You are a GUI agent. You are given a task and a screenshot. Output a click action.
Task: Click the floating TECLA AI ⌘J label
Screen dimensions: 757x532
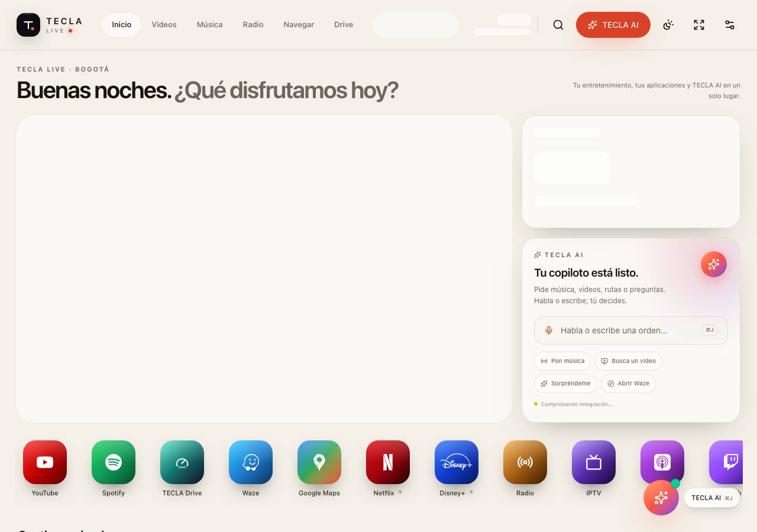pos(712,498)
